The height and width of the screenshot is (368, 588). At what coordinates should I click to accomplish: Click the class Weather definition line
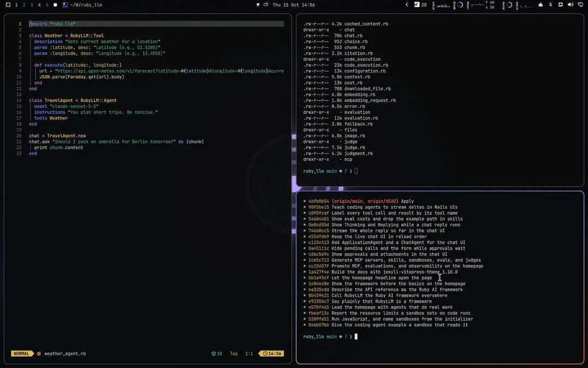(x=66, y=35)
